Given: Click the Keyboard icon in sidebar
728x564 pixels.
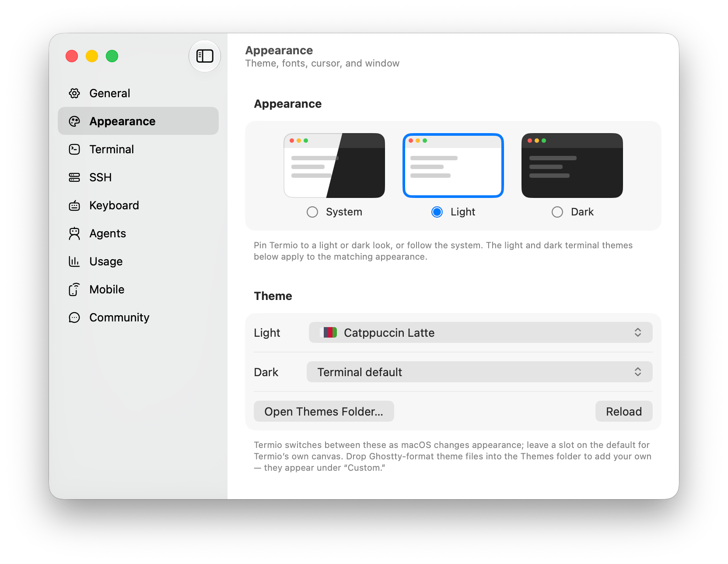Looking at the screenshot, I should 74,205.
